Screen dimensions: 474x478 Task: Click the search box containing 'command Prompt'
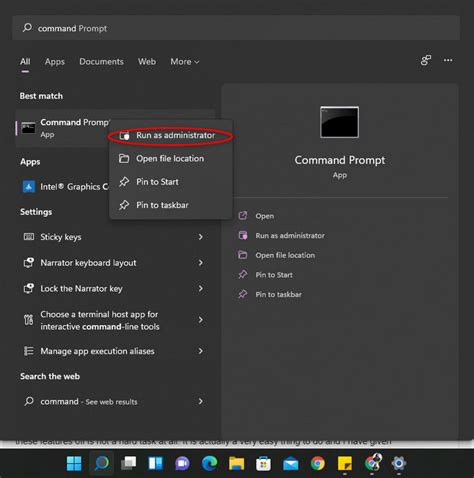point(236,28)
